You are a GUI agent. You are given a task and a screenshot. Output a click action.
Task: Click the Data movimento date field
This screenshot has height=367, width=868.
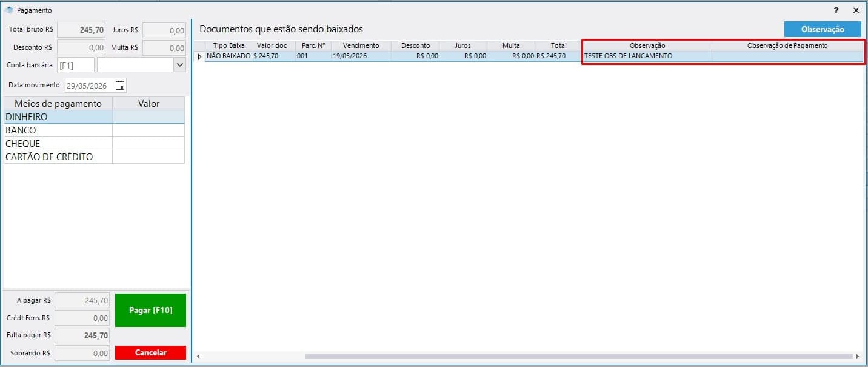pyautogui.click(x=96, y=86)
